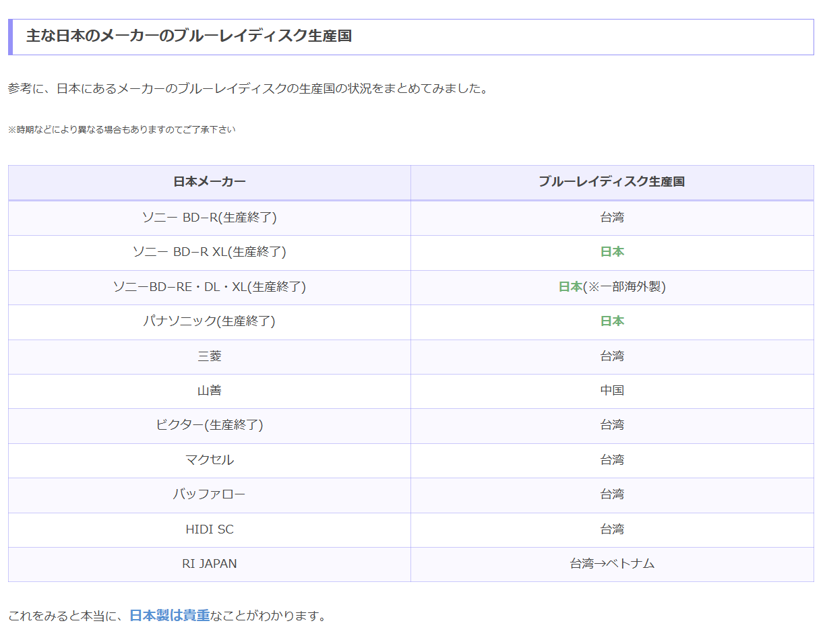
Task: Click the バッファロー cell
Action: pos(210,494)
